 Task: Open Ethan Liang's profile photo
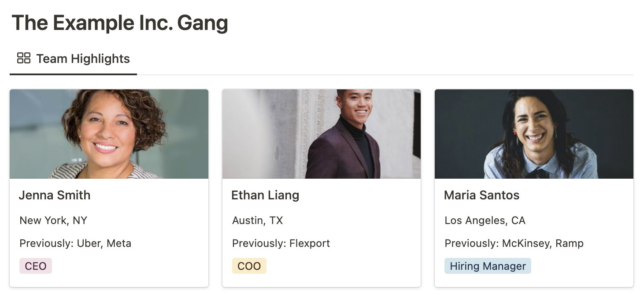coord(321,134)
